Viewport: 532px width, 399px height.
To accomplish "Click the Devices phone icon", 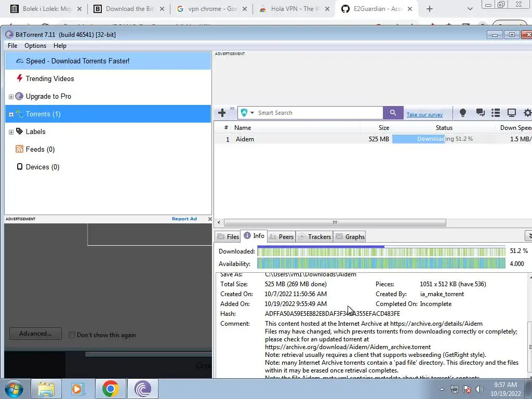I will point(20,167).
